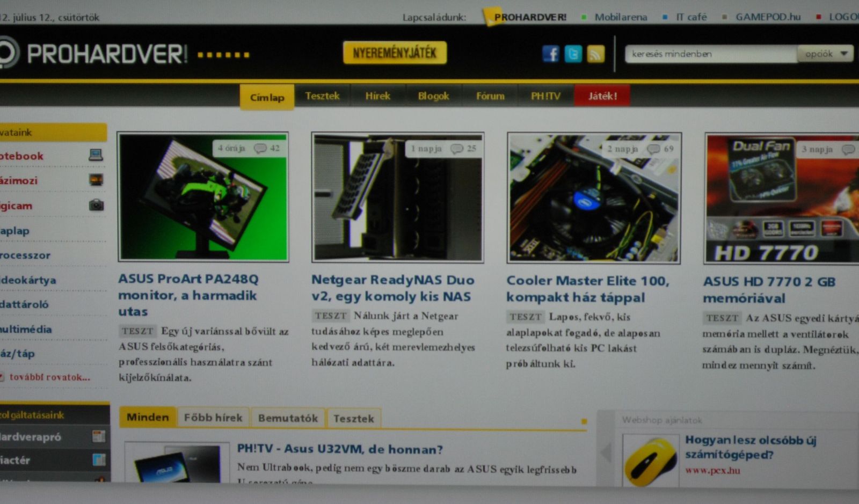The image size is (859, 504).
Task: Click the icon beside Piactér
Action: (x=99, y=460)
